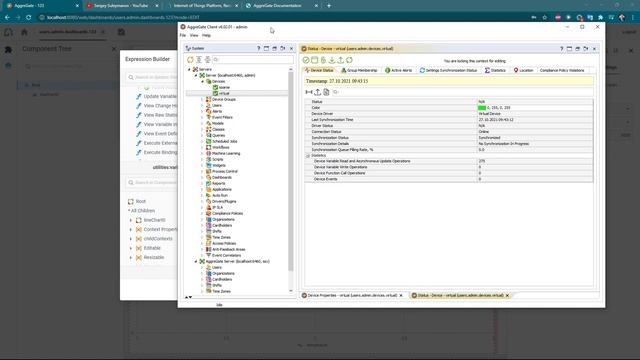Click the Dashboards node in the System tree
640x360 pixels.
[x=222, y=178]
